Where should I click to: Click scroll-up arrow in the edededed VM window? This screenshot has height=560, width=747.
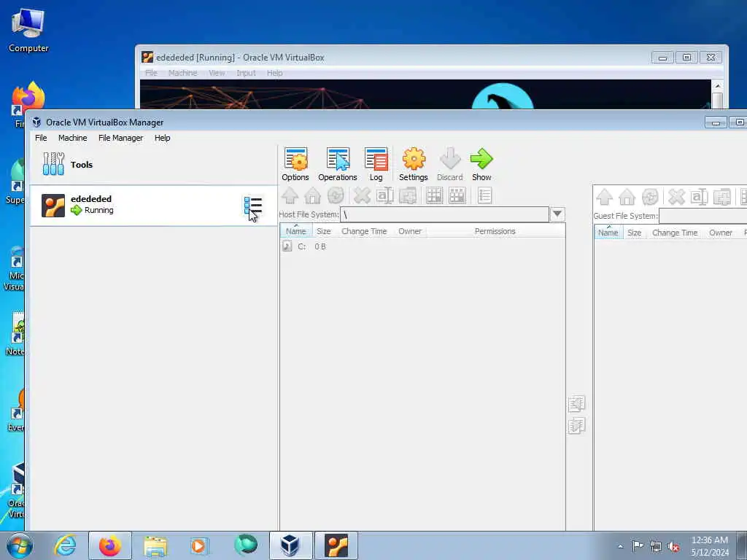click(718, 86)
